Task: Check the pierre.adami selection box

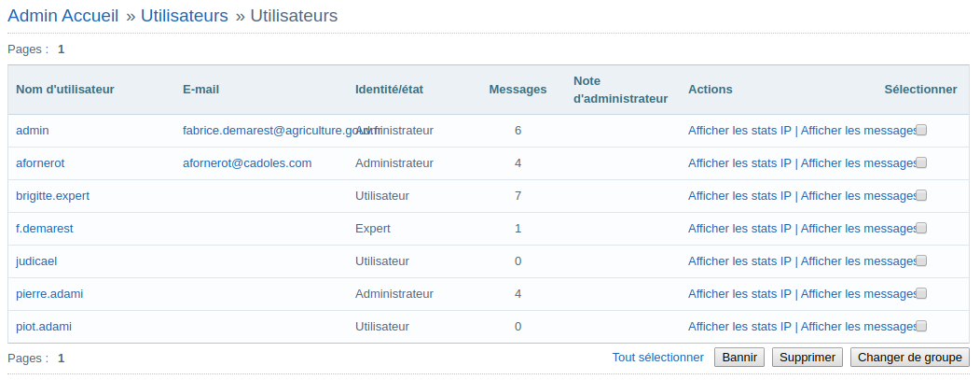Action: [x=921, y=294]
